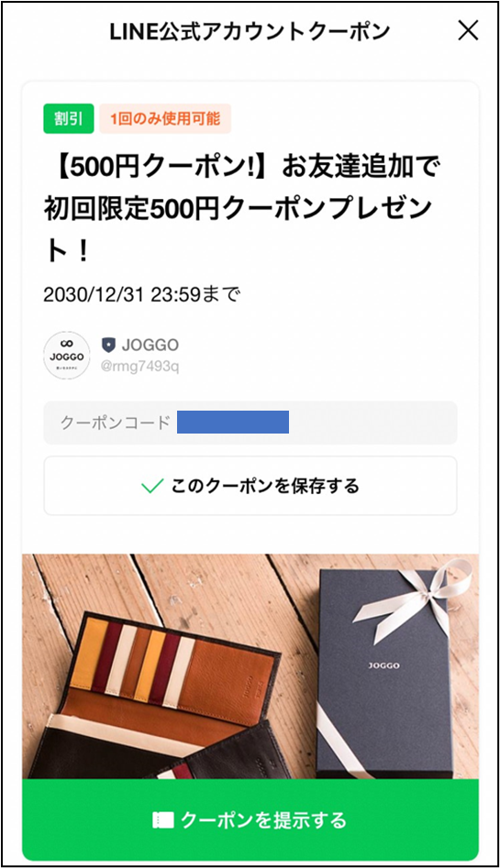Image resolution: width=500 pixels, height=868 pixels.
Task: Click the JOGGO logo on the navy box
Action: point(383,665)
